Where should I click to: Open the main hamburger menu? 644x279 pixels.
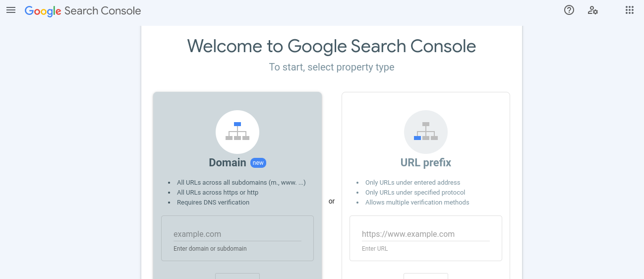coord(11,10)
